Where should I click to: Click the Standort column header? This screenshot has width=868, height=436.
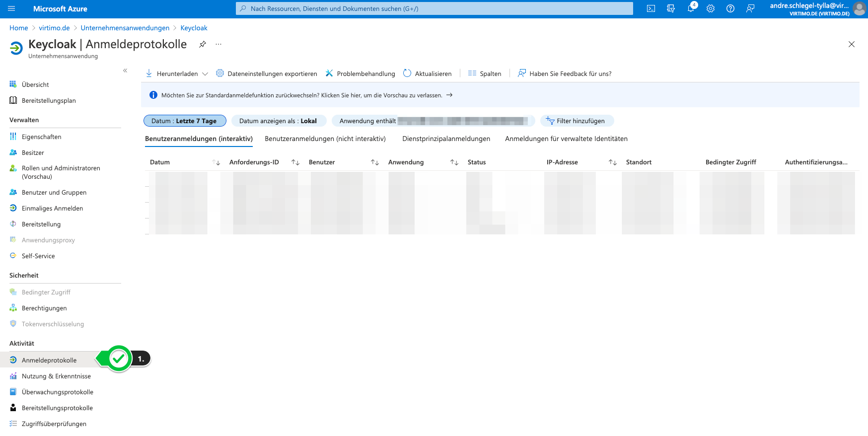click(x=639, y=162)
